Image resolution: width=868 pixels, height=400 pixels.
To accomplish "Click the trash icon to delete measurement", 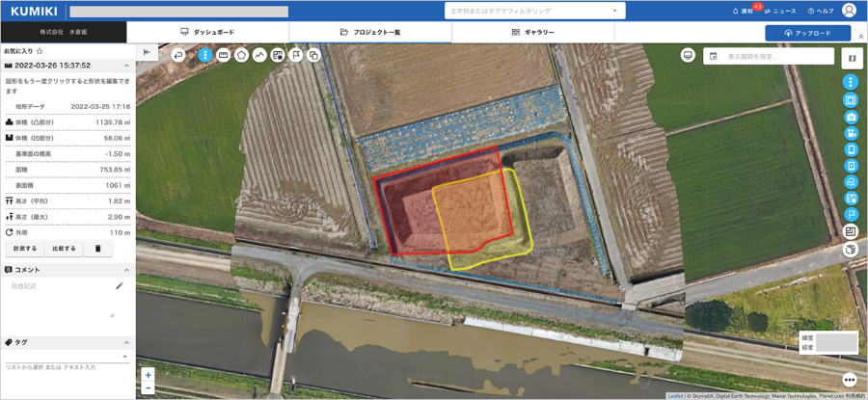I will [x=97, y=249].
